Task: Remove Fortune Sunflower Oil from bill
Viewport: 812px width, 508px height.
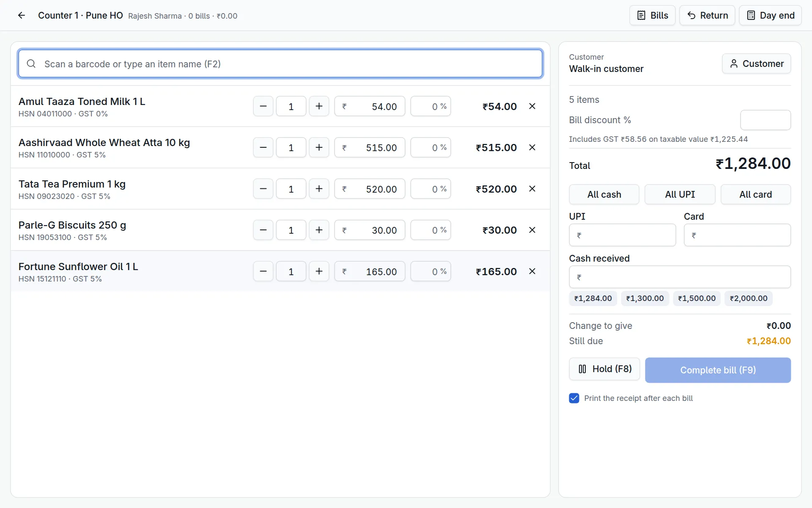Action: click(532, 271)
